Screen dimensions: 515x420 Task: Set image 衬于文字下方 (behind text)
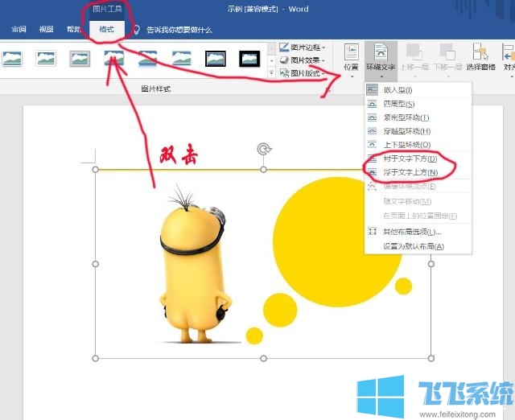coord(410,159)
